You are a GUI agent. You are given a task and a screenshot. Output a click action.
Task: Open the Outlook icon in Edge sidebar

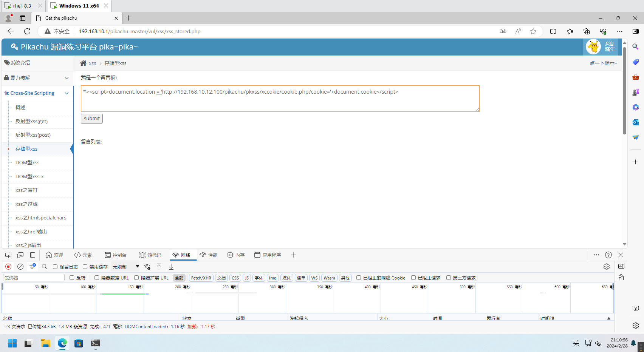pos(636,122)
